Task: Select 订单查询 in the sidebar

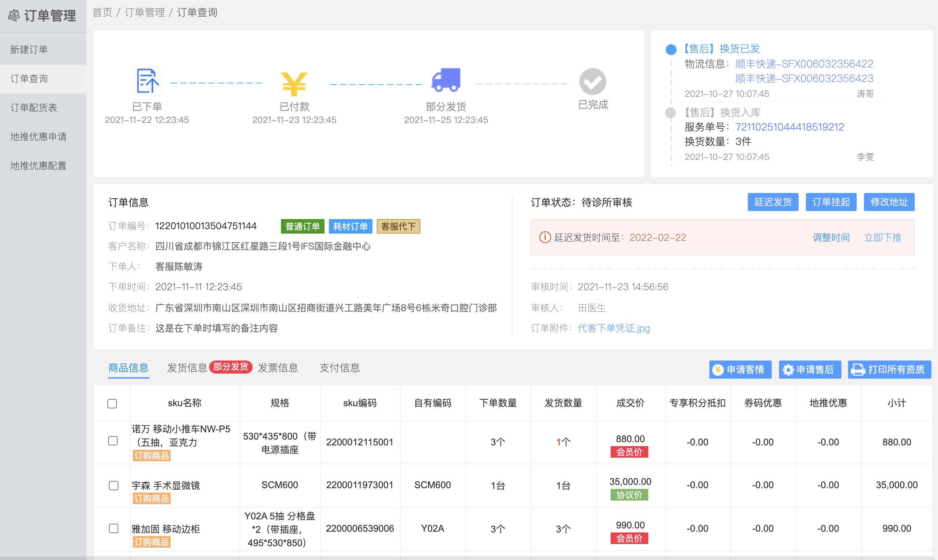Action: click(x=43, y=78)
